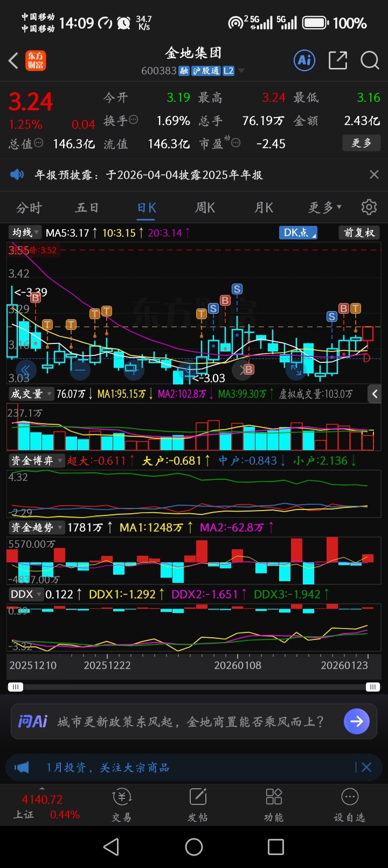Image resolution: width=388 pixels, height=868 pixels.
Task: Open the 年报预披露 announcement text
Action: coord(149,175)
